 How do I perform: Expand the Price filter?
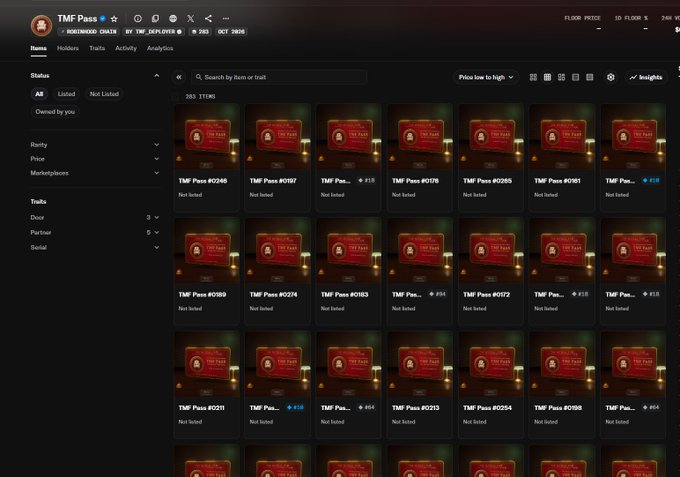tap(95, 159)
